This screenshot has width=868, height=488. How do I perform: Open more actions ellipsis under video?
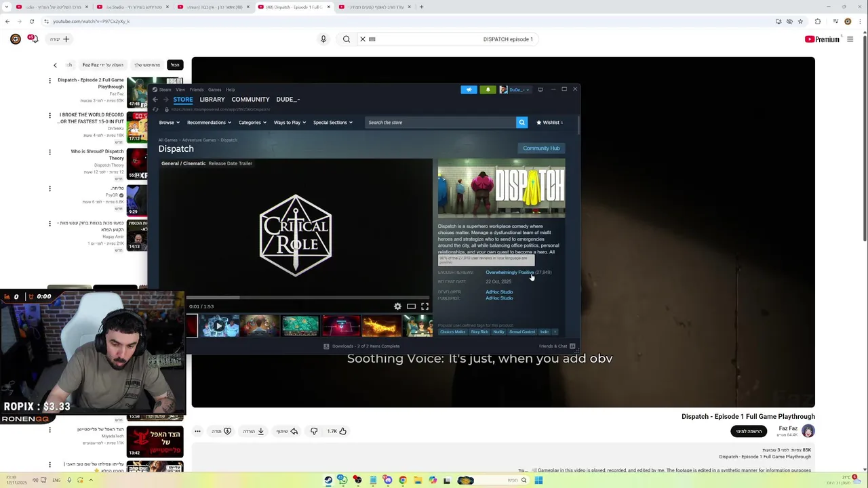pyautogui.click(x=197, y=431)
